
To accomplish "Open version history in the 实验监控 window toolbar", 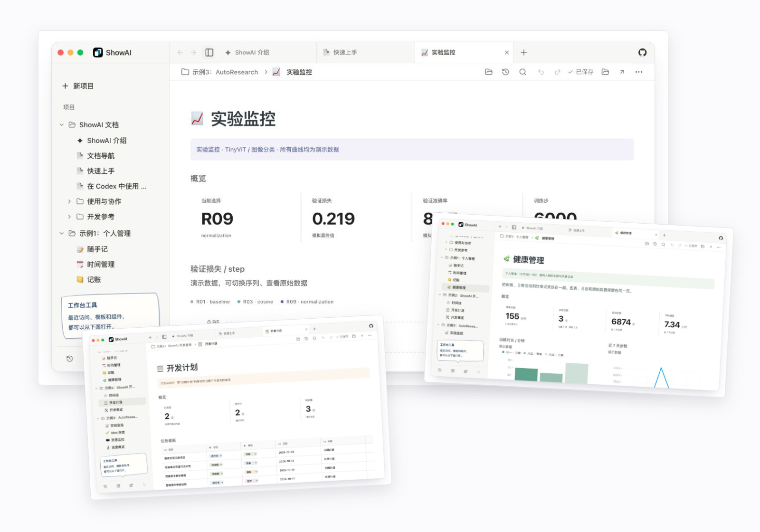I will (x=505, y=72).
